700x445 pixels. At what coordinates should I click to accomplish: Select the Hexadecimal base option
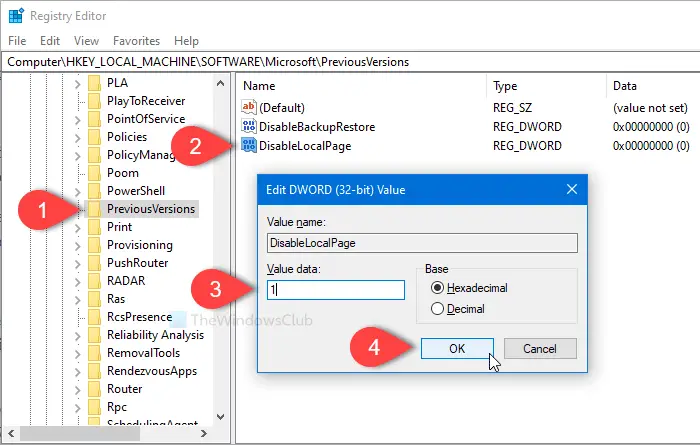coord(438,288)
